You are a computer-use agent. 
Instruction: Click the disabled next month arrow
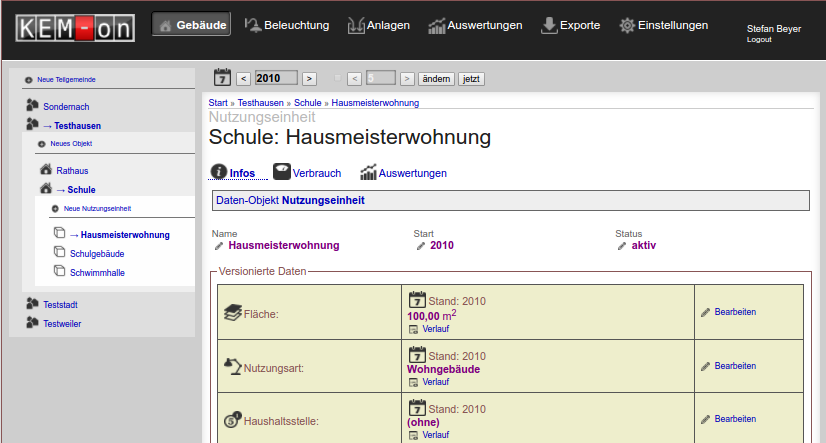click(x=407, y=78)
